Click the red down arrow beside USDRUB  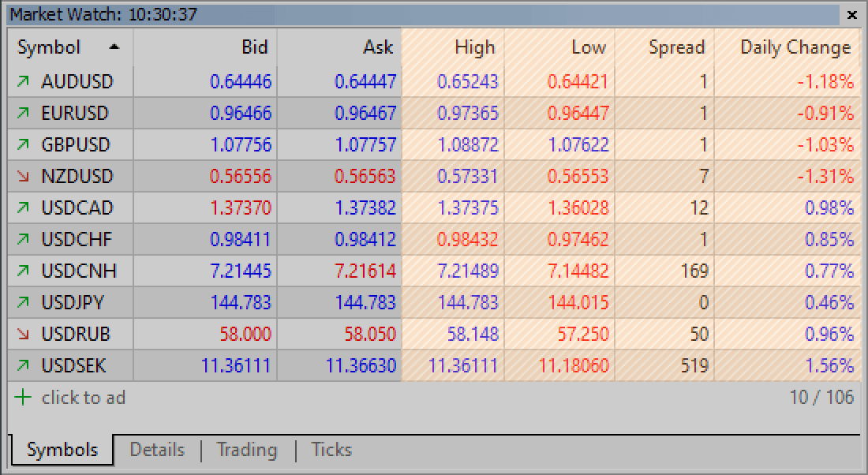[x=24, y=334]
